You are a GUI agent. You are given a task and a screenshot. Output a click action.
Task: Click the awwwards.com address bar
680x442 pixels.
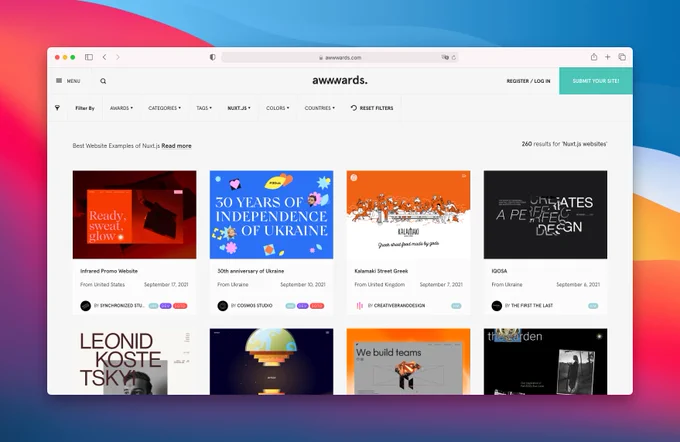tap(340, 57)
